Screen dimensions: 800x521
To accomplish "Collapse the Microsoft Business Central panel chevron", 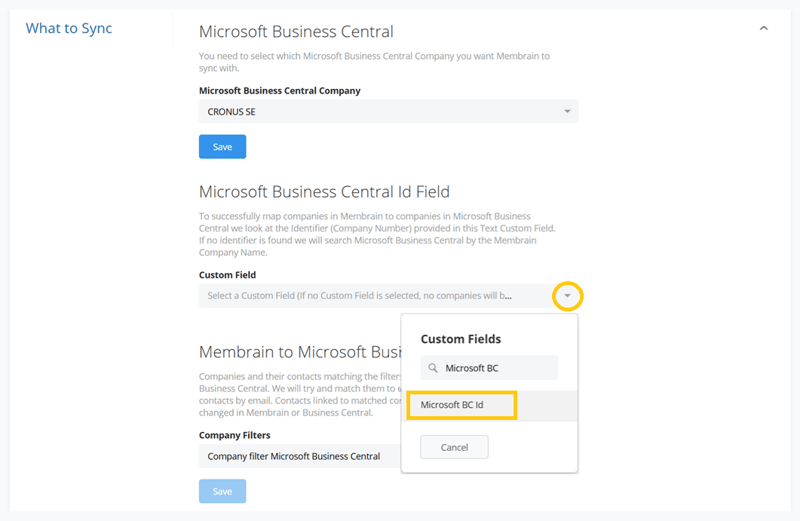I will [x=763, y=28].
